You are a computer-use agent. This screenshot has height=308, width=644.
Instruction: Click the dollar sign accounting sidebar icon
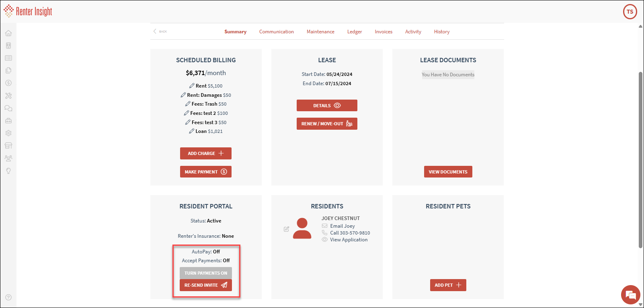click(8, 83)
